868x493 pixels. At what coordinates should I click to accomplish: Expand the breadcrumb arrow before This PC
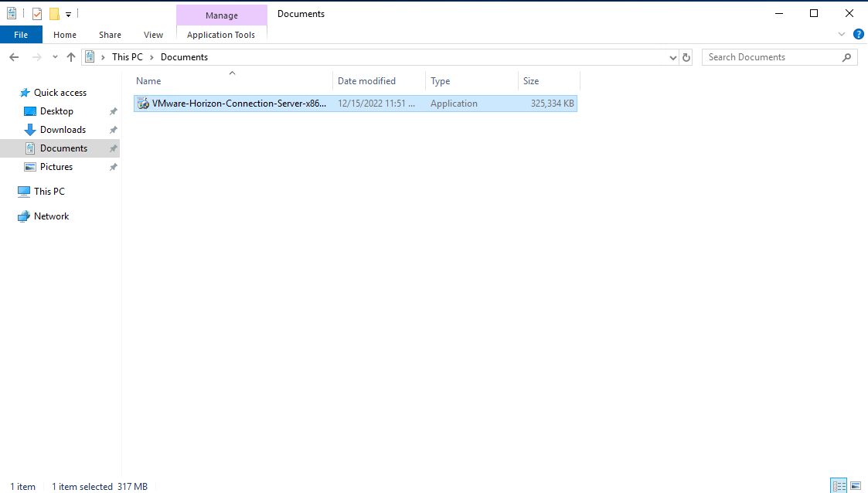(103, 57)
